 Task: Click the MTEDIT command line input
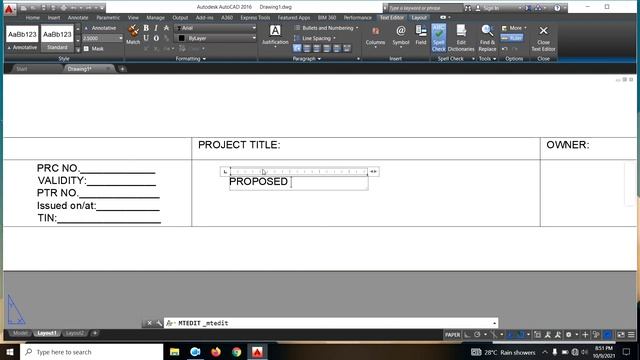(331, 323)
